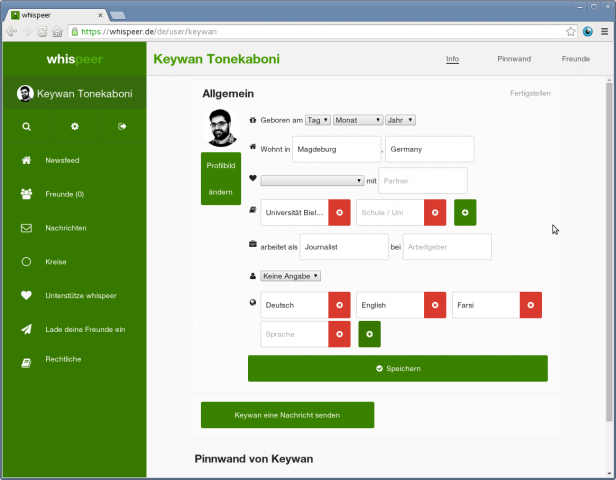Open the Freunde tab
The height and width of the screenshot is (480, 616).
coord(575,59)
